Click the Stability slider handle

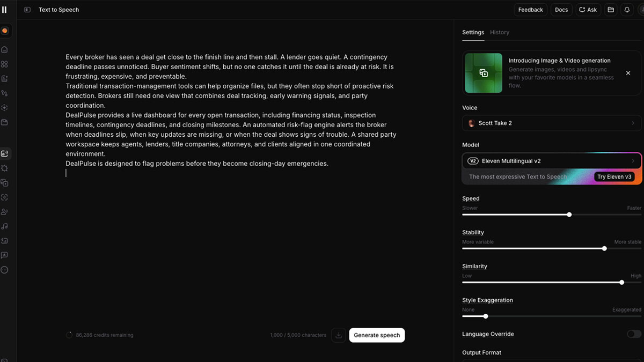[604, 248]
